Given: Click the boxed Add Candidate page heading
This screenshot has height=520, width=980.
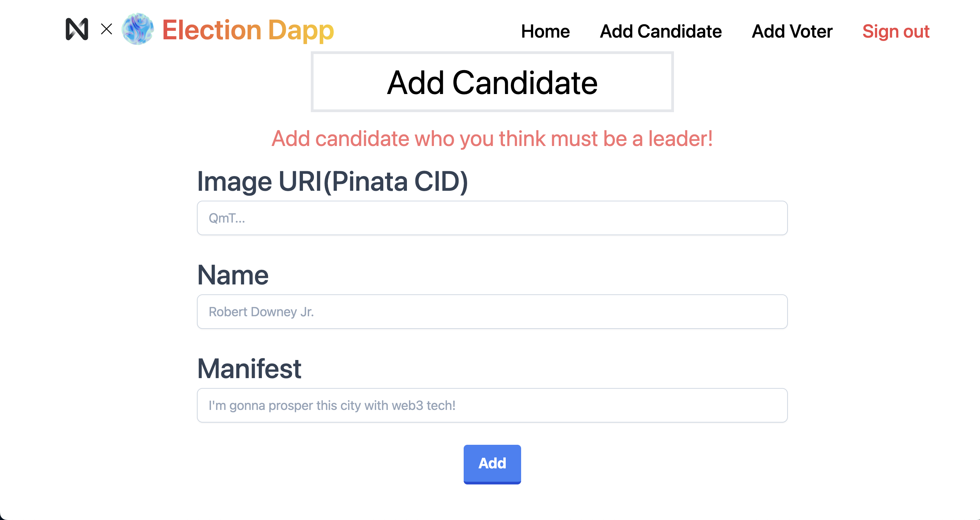Looking at the screenshot, I should (x=492, y=82).
